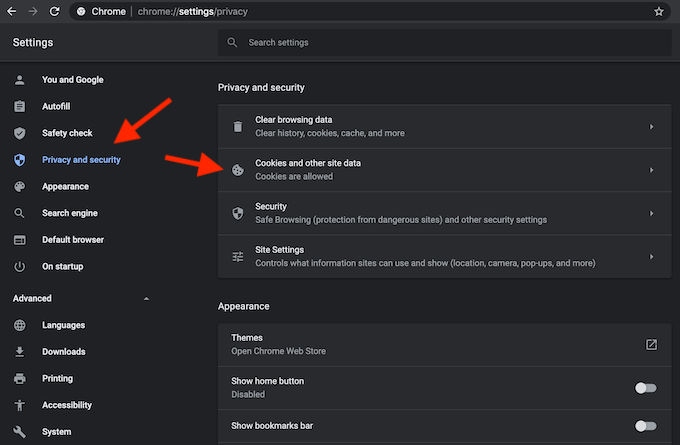Expand the Security row chevron
680x445 pixels.
(x=651, y=213)
